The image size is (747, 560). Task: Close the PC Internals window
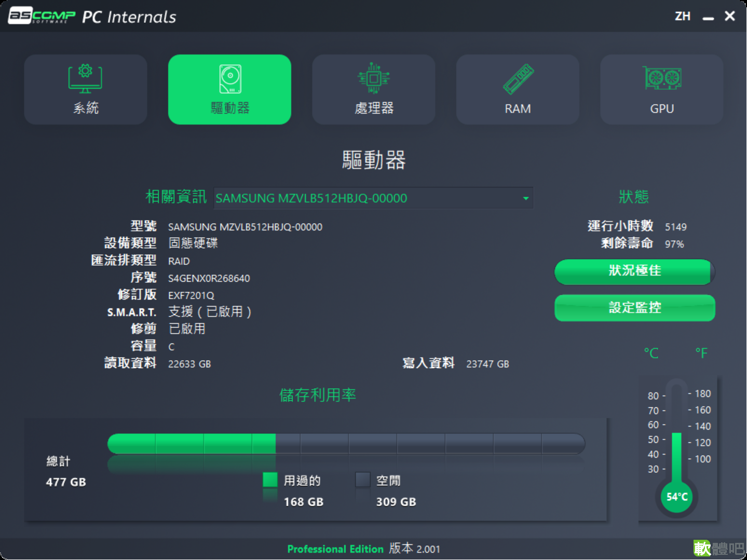click(x=730, y=16)
